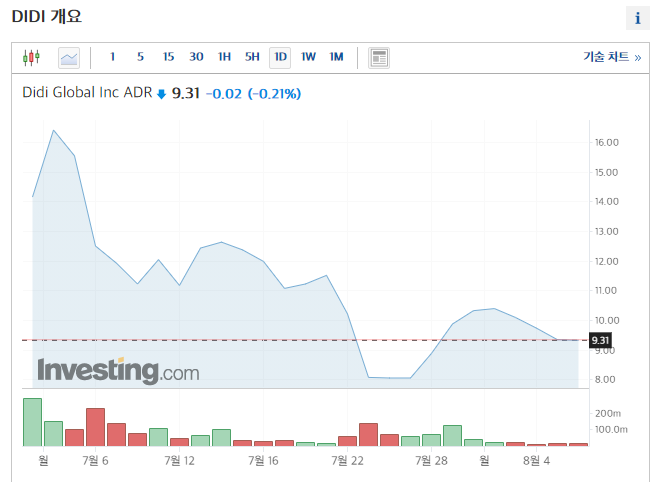Choose the 1H interval
This screenshot has width=651, height=482.
pyautogui.click(x=225, y=57)
